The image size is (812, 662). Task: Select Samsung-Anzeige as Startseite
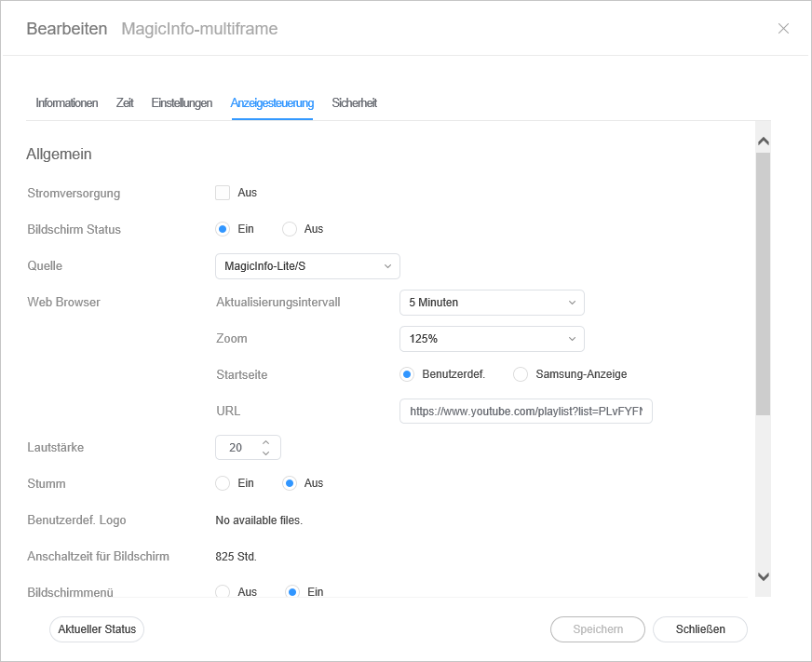pos(521,374)
